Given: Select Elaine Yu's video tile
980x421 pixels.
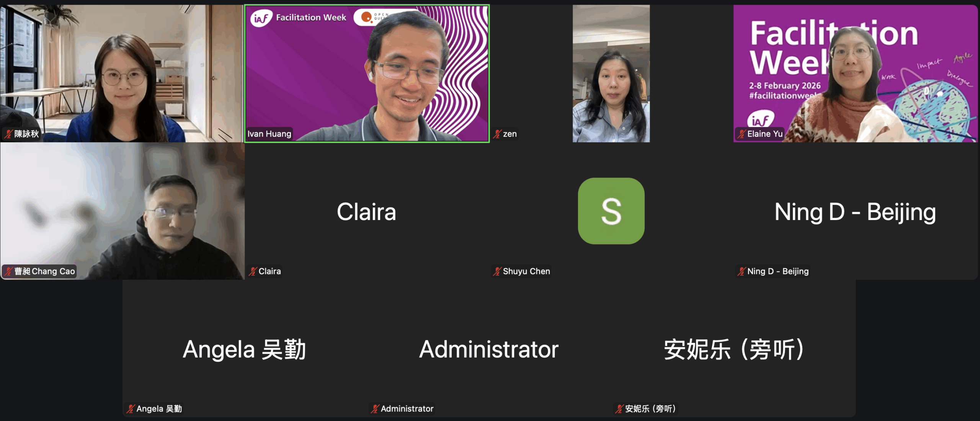Looking at the screenshot, I should [856, 73].
